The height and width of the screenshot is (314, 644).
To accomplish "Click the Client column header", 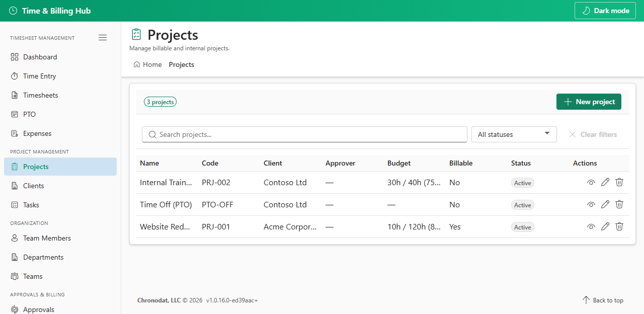I will coord(273,163).
